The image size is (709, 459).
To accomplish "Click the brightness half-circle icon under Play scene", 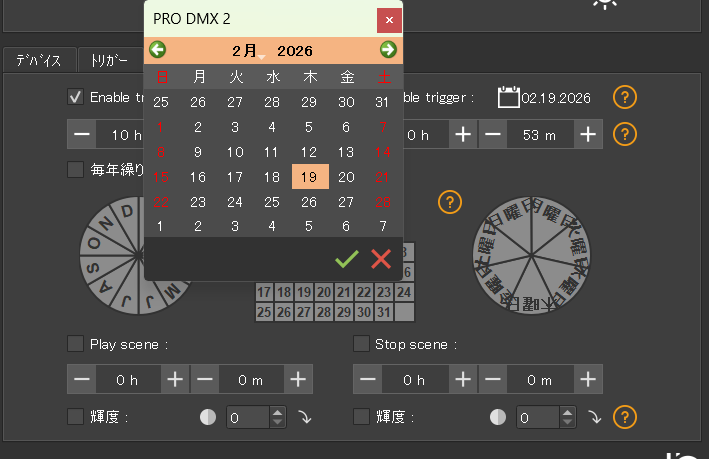I will pos(208,417).
